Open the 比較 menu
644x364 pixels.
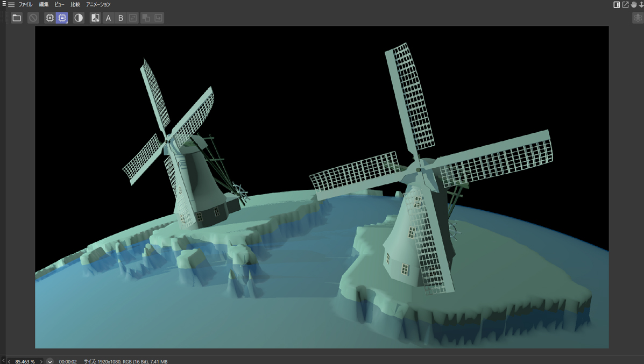pyautogui.click(x=75, y=4)
